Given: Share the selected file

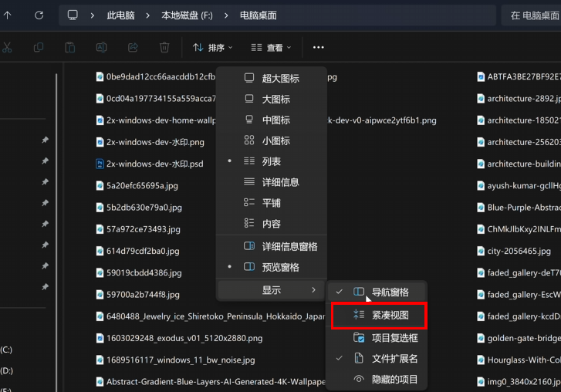Looking at the screenshot, I should coord(133,47).
